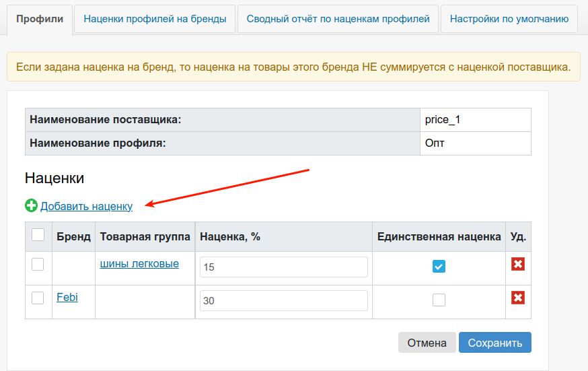Viewport: 588px width, 371px height.
Task: Enable Единственная наценка for Febi row
Action: (439, 300)
